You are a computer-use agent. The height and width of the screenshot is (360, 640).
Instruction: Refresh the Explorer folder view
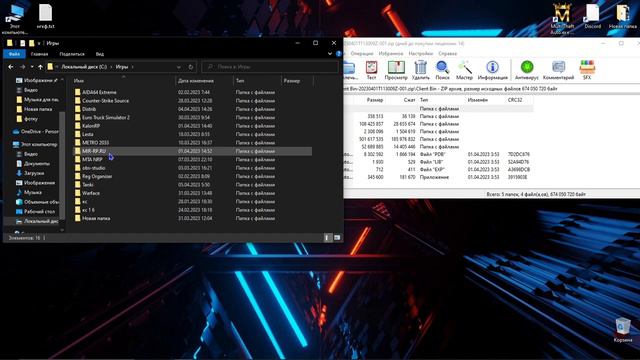coord(191,67)
